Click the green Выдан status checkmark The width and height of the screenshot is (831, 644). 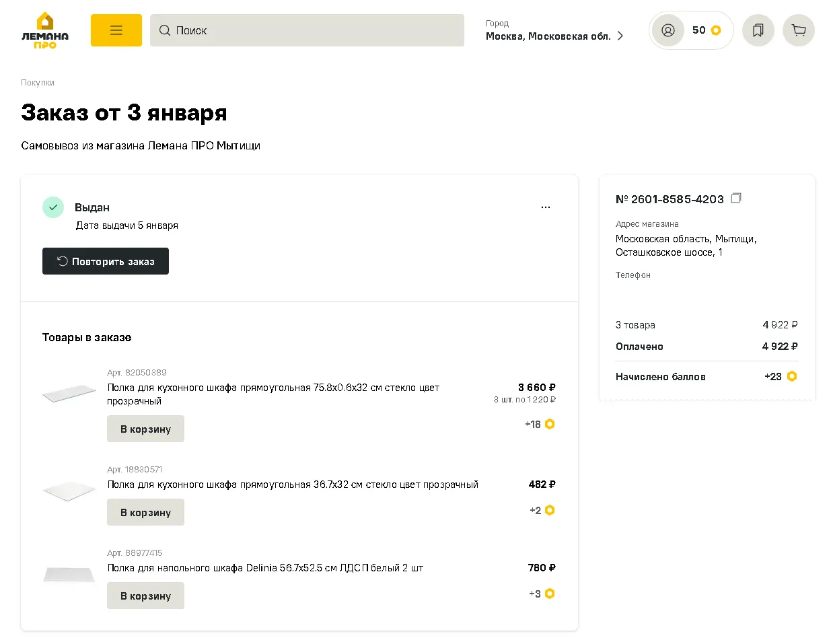53,207
